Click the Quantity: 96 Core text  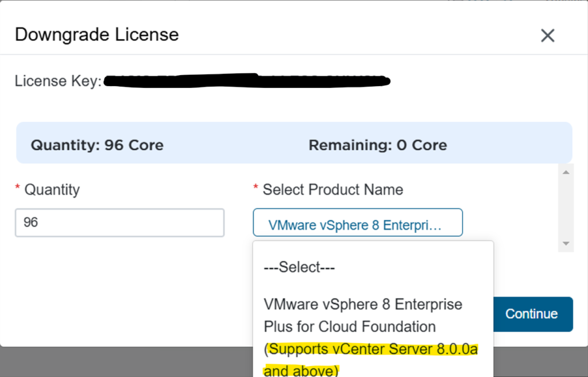coord(97,145)
